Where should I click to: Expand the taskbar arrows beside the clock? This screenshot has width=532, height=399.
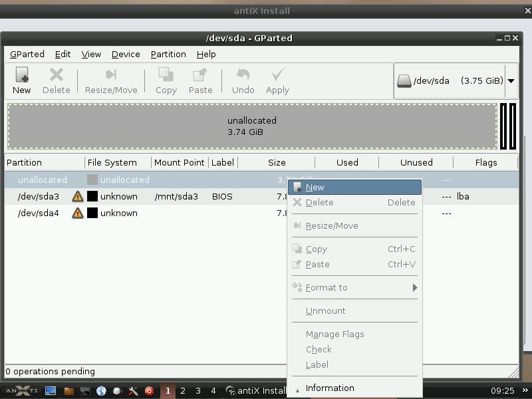tap(525, 390)
